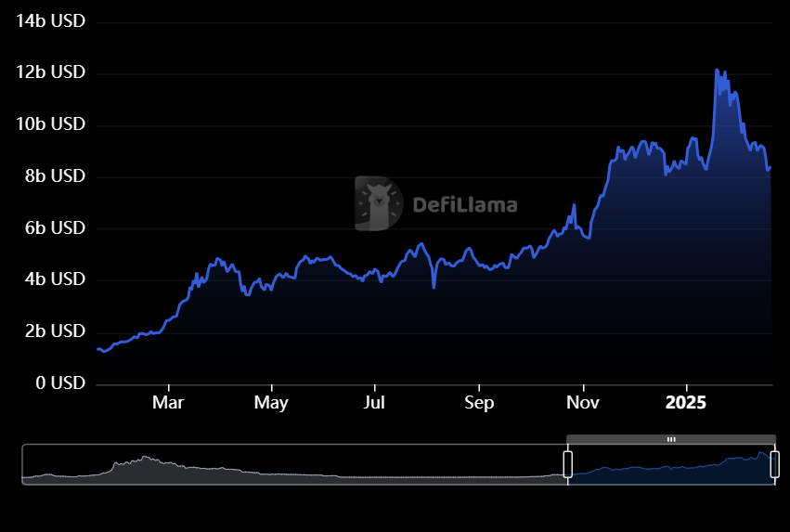Click the bold 2025 x-axis label
Image resolution: width=790 pixels, height=532 pixels.
coord(686,404)
